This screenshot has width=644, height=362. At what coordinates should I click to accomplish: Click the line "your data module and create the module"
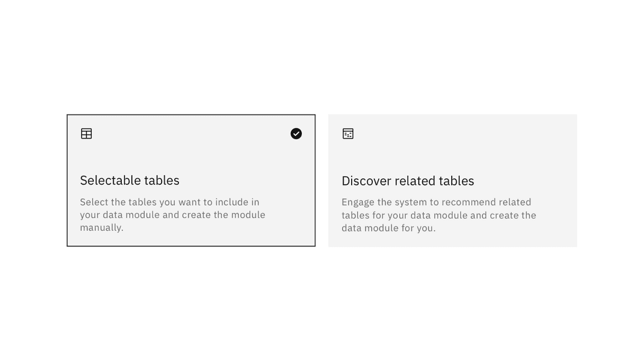tap(173, 215)
